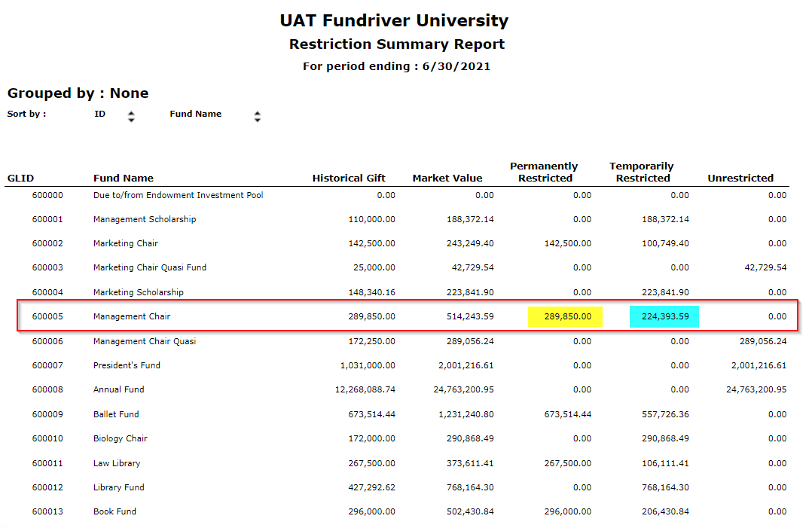Click the Unrestricted column header
The height and width of the screenshot is (528, 812).
click(x=740, y=178)
